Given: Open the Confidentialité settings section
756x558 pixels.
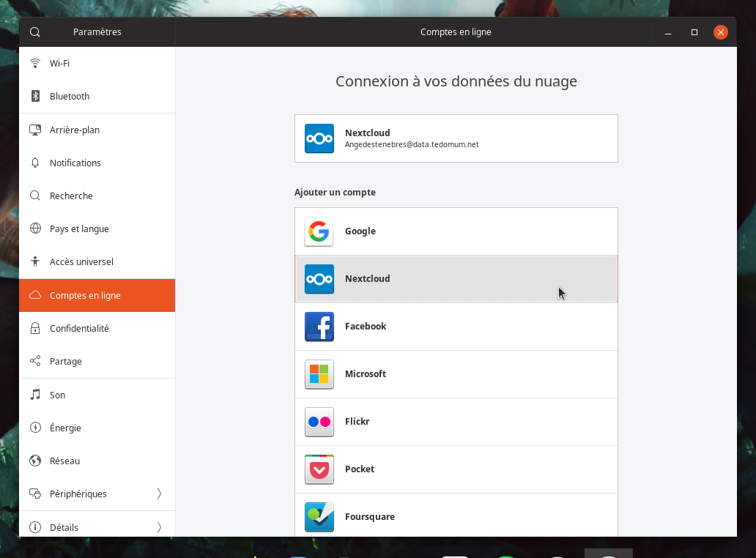Looking at the screenshot, I should point(79,329).
